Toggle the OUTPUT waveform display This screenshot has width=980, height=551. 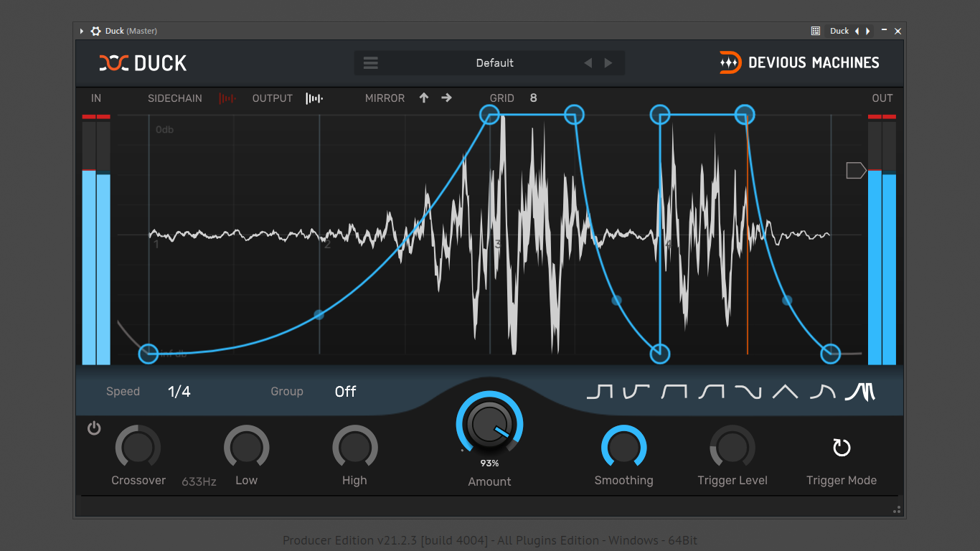(314, 98)
